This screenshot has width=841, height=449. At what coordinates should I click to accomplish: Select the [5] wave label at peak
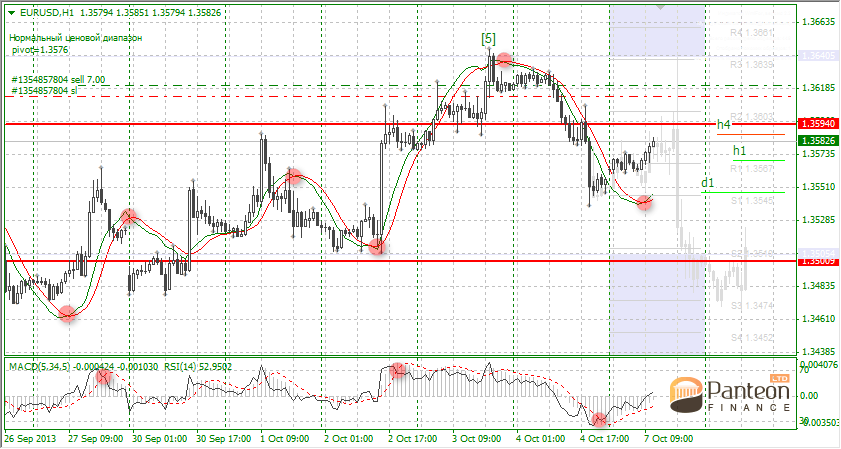(488, 39)
